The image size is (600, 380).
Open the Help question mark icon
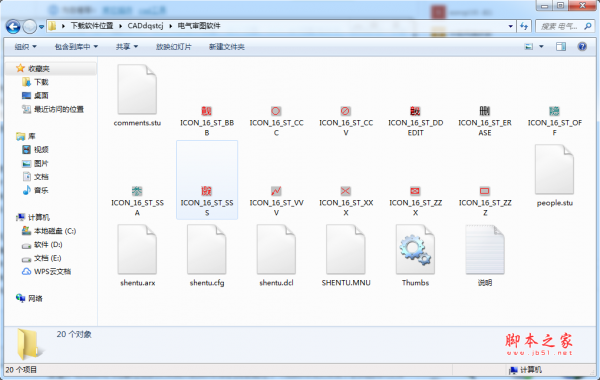tap(582, 47)
